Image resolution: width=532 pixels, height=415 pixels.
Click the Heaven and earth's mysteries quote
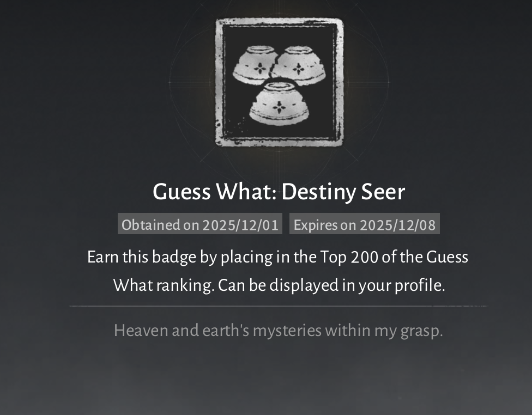click(x=278, y=331)
